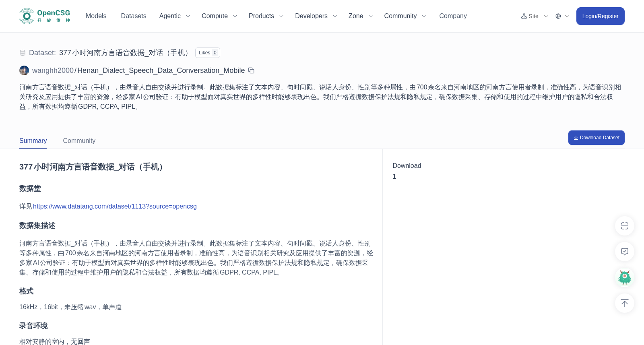Expand the Developers menu chevron
This screenshot has width=644, height=345.
point(335,16)
